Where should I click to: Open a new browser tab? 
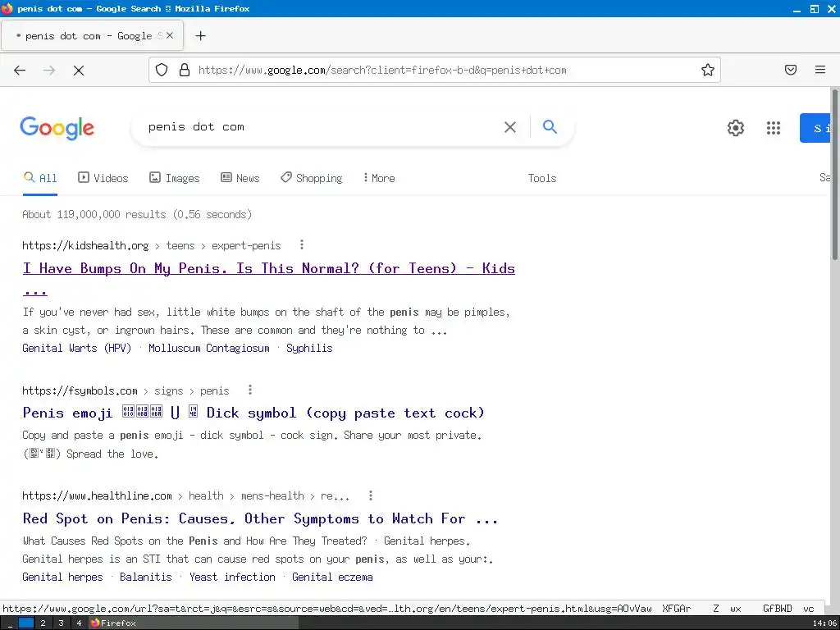(200, 36)
